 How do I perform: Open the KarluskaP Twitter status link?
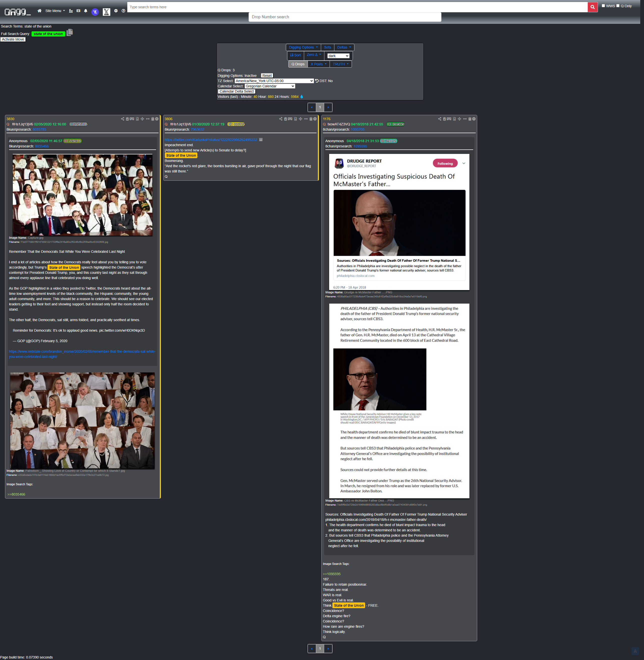pos(211,140)
